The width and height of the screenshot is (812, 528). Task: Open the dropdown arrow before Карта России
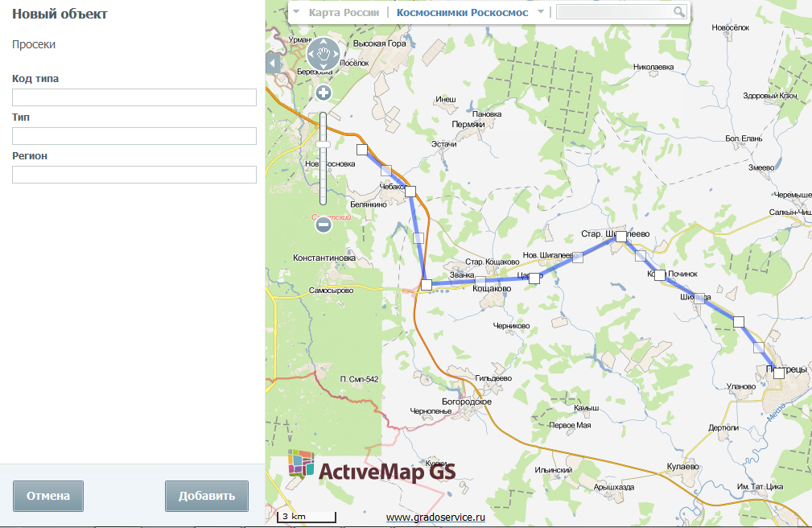296,11
